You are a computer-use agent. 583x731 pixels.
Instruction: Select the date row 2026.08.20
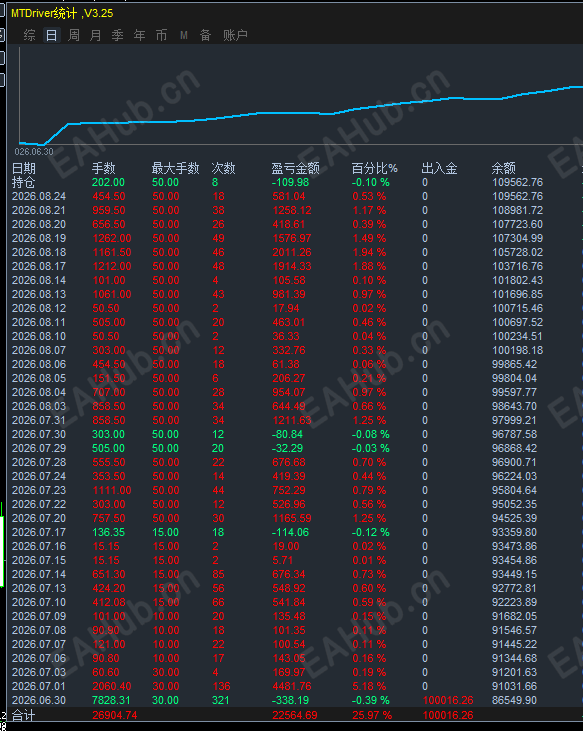click(39, 224)
